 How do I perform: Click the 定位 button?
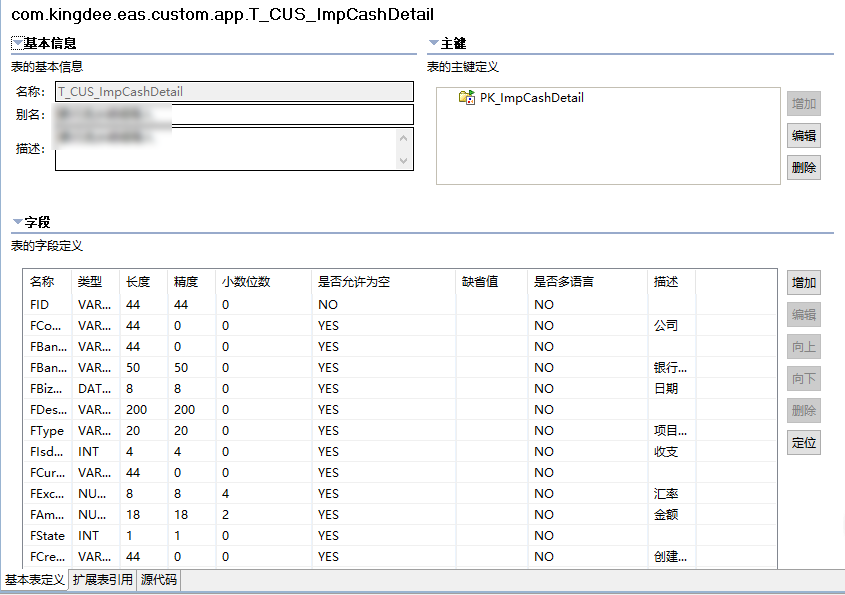(x=804, y=442)
